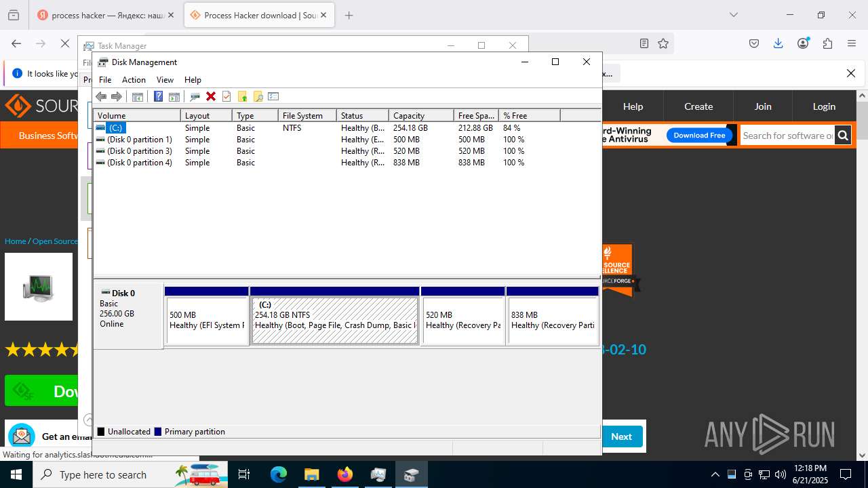Switch to the Process Hacker download tab
Viewport: 868px width, 488px height.
point(259,15)
